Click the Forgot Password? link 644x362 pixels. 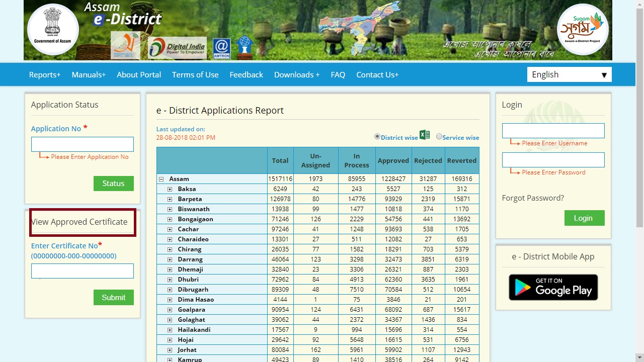tap(533, 198)
